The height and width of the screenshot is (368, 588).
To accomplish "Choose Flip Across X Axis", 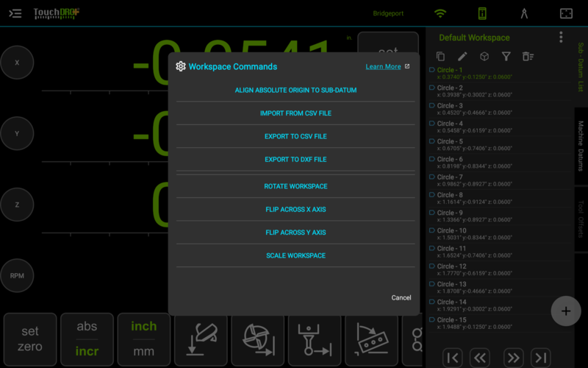I will pos(295,209).
